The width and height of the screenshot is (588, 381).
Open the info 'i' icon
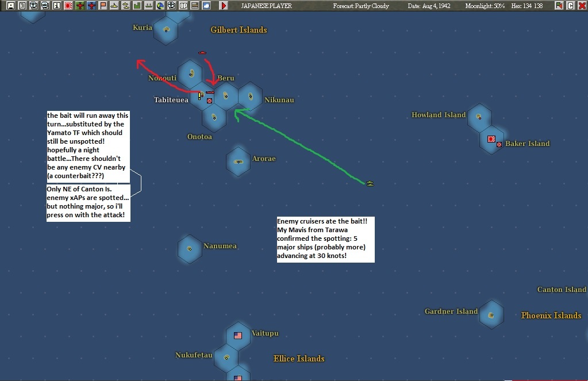pos(57,6)
